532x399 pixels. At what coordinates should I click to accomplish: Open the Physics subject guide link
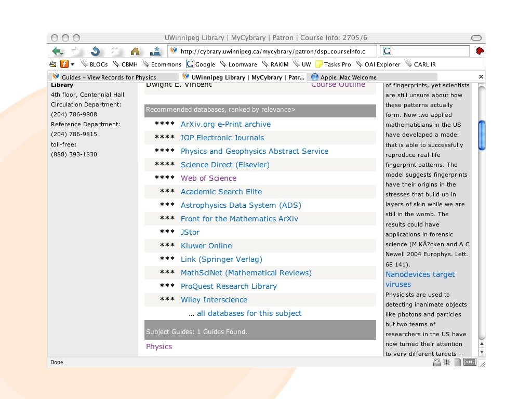point(159,347)
